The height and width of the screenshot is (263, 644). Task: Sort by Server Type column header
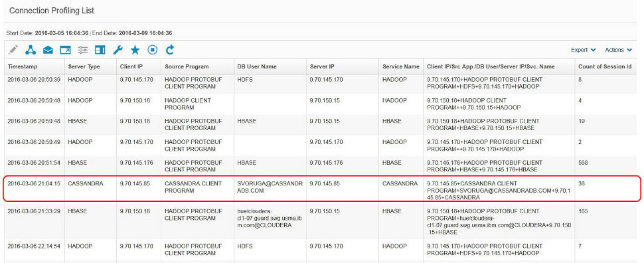click(x=90, y=66)
